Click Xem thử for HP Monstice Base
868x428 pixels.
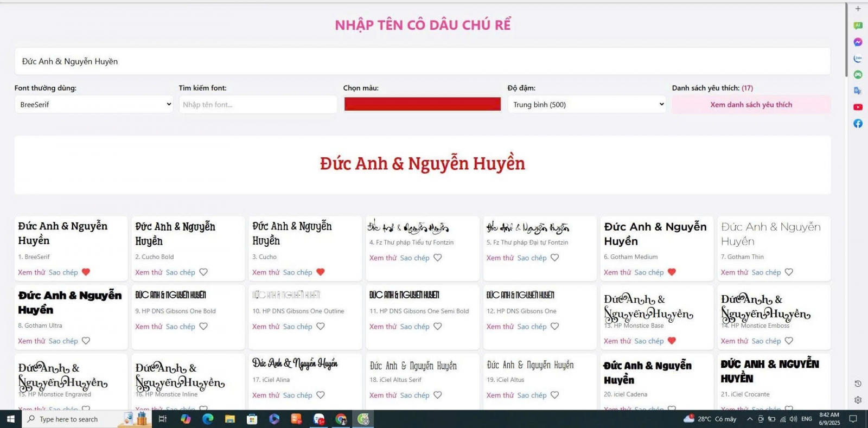[x=616, y=341]
